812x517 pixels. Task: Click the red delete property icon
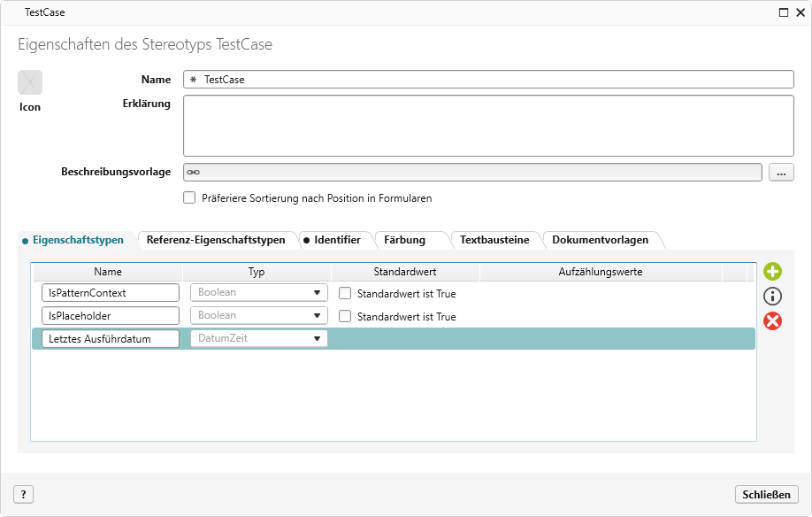(772, 320)
